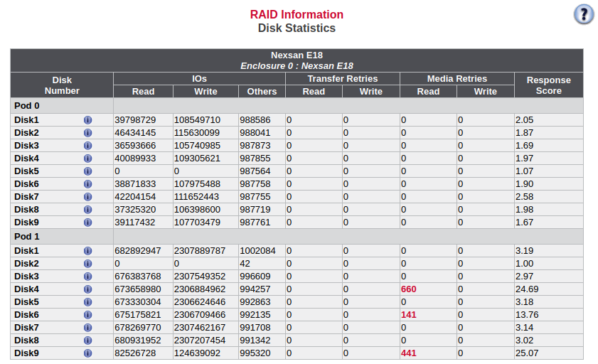598x364 pixels.
Task: Select read IOs value 682892947
Action: [138, 251]
